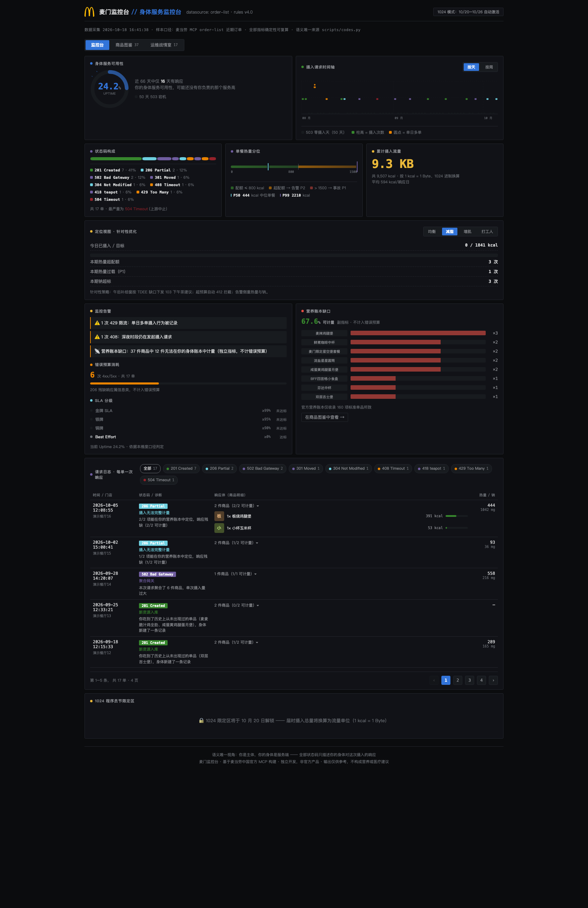Expand items for the 2026-10-02 order
Image resolution: width=588 pixels, height=908 pixels.
[x=236, y=542]
